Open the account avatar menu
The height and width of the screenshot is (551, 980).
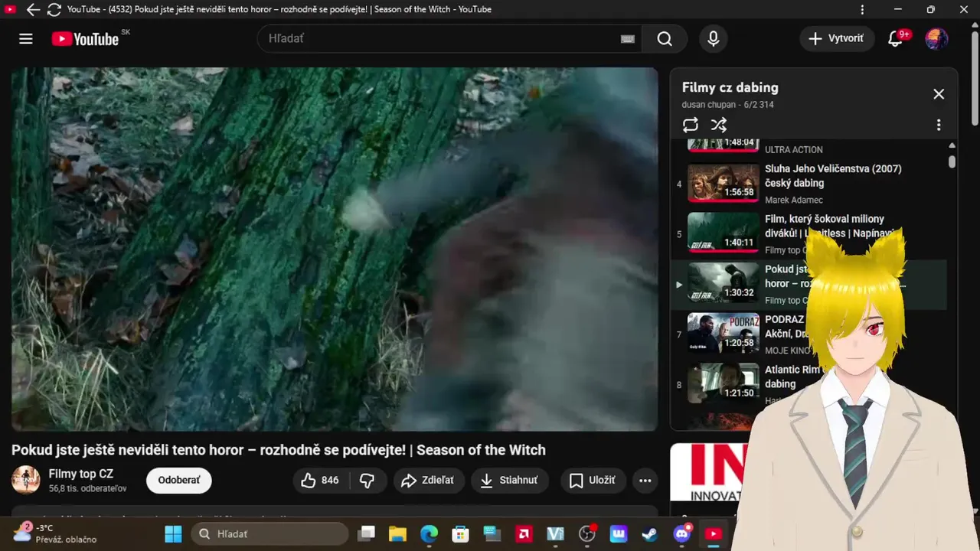(936, 38)
